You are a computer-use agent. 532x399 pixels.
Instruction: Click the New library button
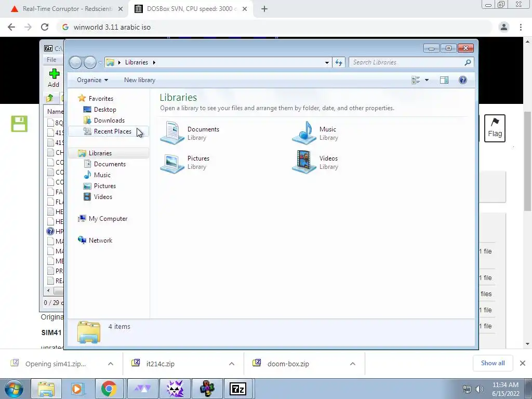pyautogui.click(x=139, y=80)
